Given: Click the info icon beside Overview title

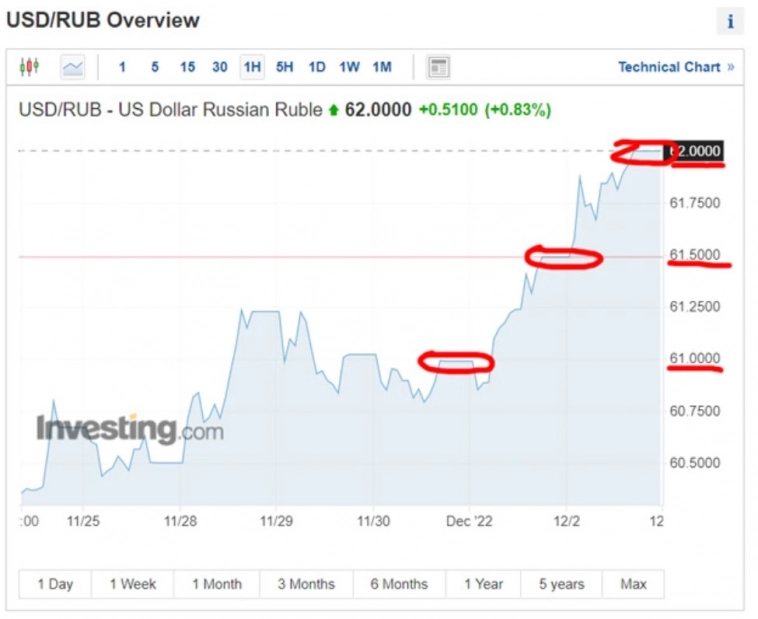Looking at the screenshot, I should (x=730, y=21).
